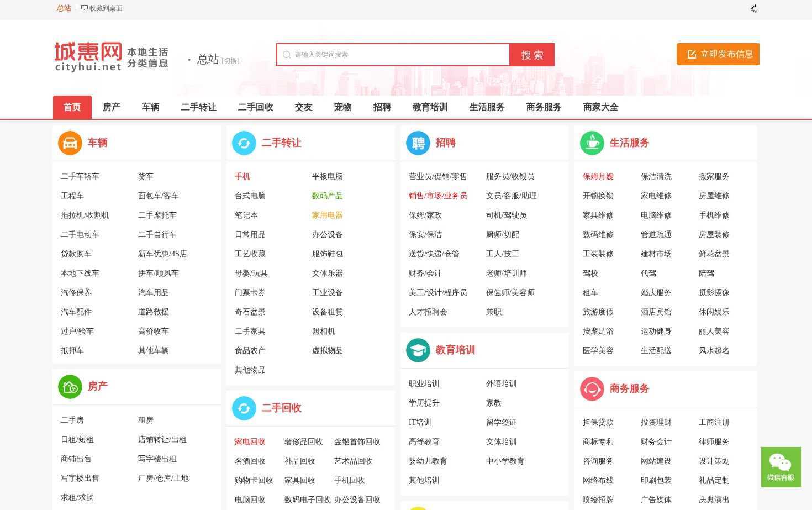
Task: Open the 教育培训 navigation tab
Action: pyautogui.click(x=430, y=107)
